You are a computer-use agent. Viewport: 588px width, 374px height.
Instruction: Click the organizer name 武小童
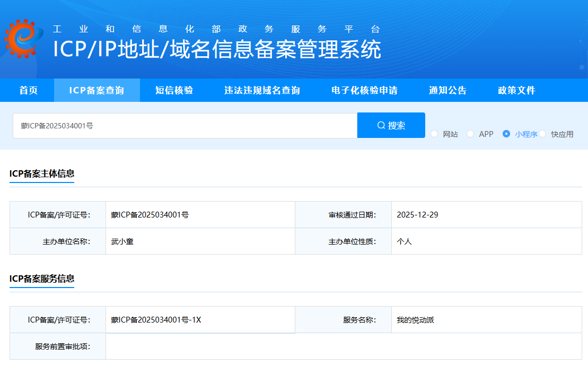122,241
